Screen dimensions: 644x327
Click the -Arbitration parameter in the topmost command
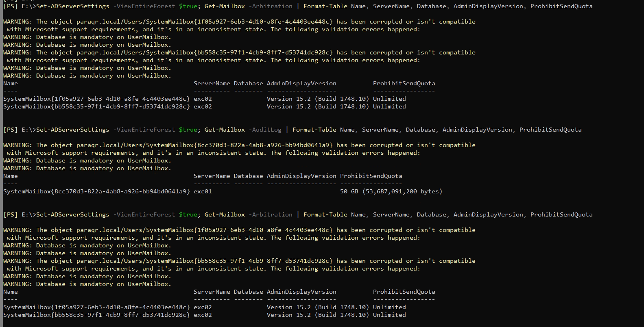[x=272, y=6]
